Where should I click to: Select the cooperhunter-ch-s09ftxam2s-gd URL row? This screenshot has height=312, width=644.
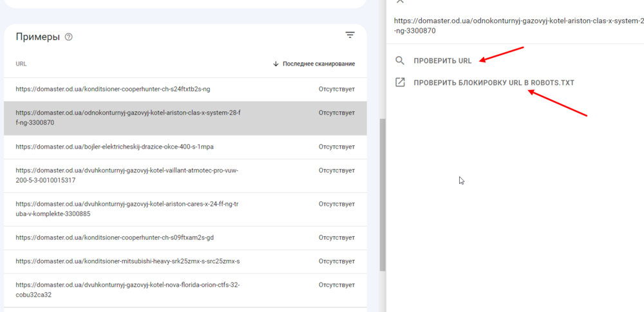pos(115,237)
